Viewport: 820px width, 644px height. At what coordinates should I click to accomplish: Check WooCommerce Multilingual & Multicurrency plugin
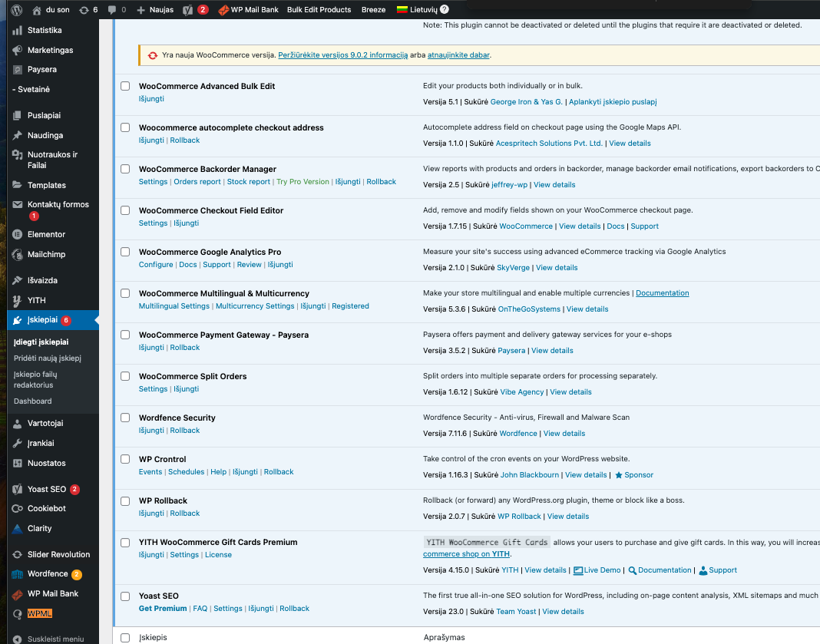[x=125, y=293]
